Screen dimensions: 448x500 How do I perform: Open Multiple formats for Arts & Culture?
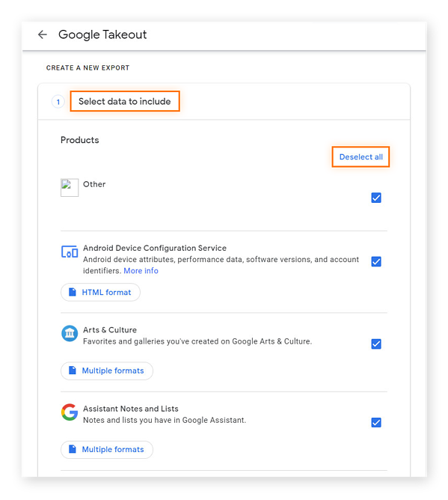[107, 371]
